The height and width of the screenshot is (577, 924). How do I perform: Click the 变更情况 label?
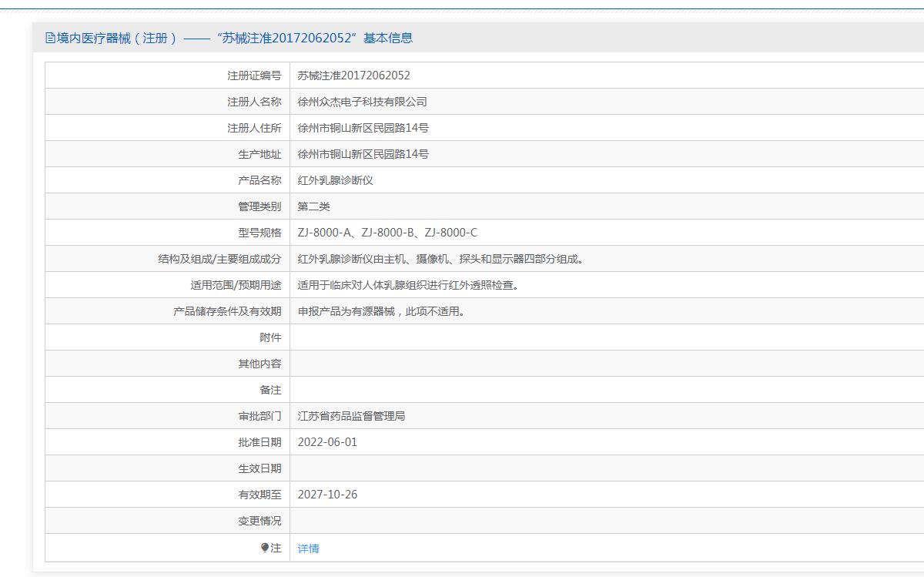(259, 521)
